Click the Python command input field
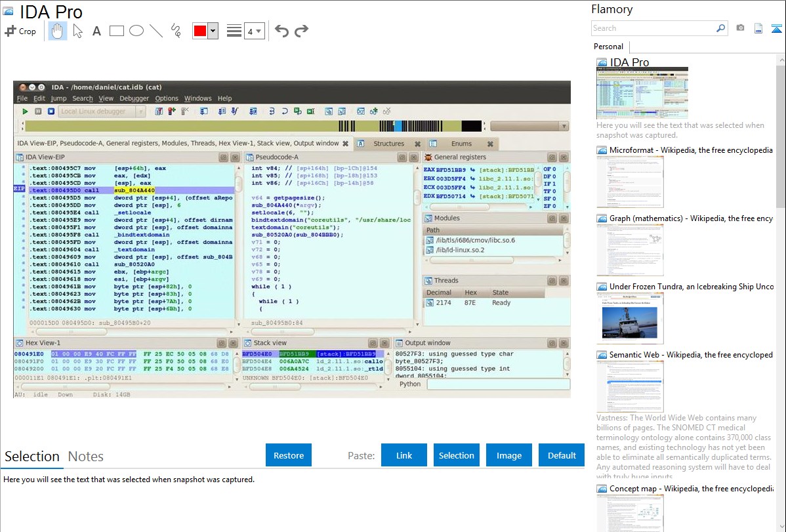 [x=498, y=384]
